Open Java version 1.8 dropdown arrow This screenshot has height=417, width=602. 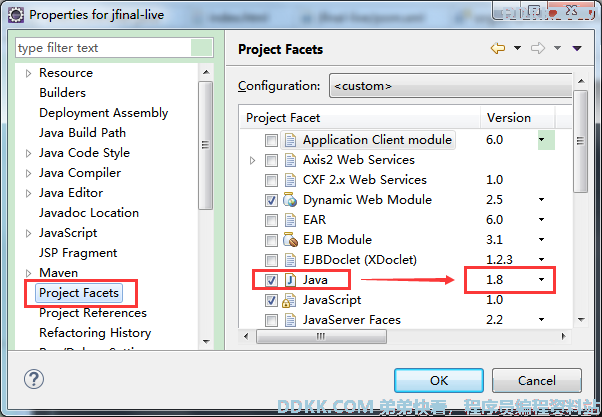click(541, 280)
